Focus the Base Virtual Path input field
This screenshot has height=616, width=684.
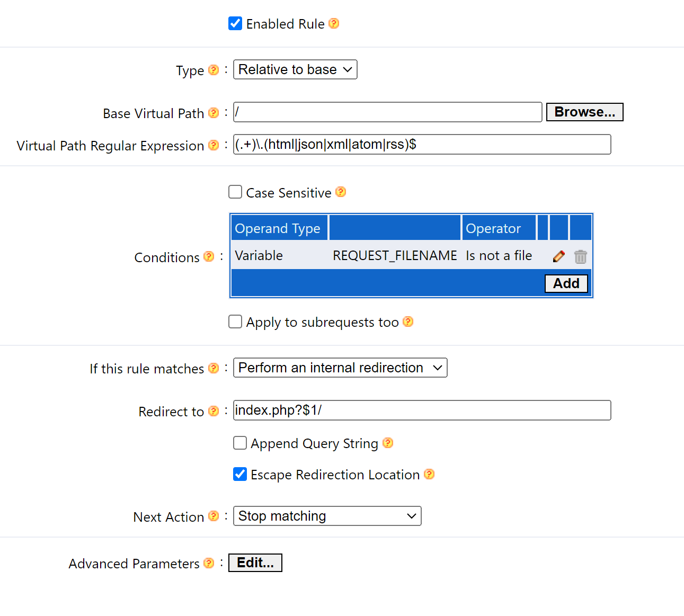coord(388,112)
